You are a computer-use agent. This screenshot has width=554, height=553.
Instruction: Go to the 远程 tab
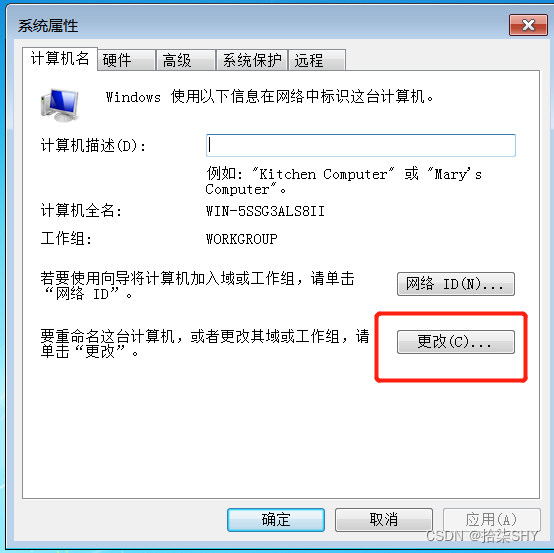(317, 60)
